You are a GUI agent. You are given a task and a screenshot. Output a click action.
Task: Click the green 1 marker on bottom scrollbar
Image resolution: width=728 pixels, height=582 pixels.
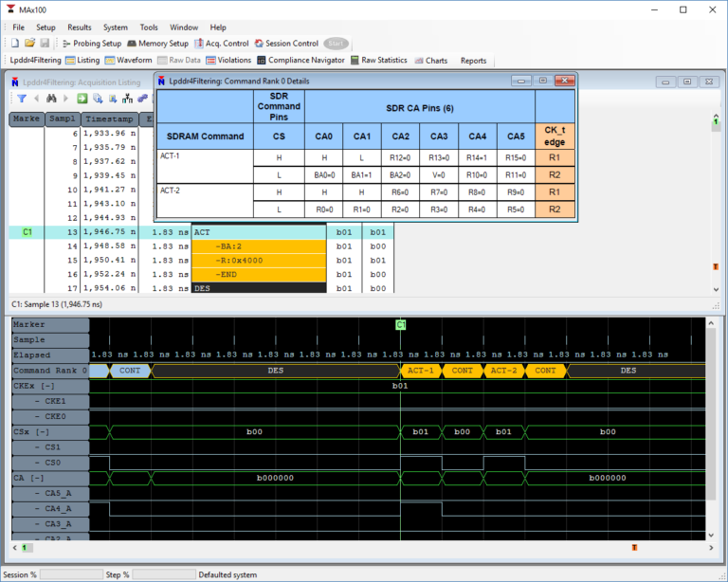click(25, 548)
